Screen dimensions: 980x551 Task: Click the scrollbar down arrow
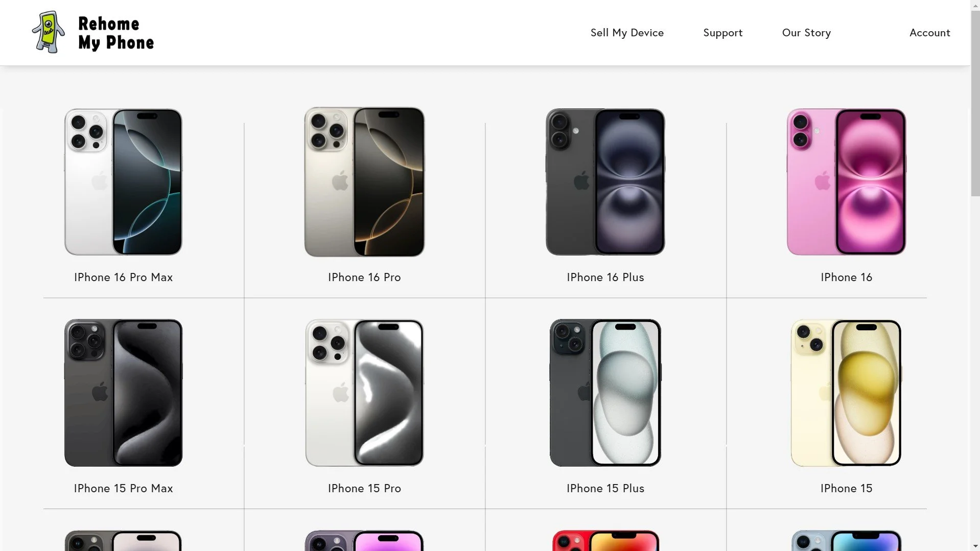975,546
